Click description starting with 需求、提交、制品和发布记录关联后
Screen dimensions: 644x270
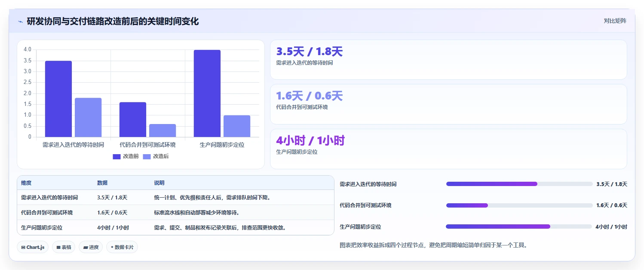click(220, 228)
